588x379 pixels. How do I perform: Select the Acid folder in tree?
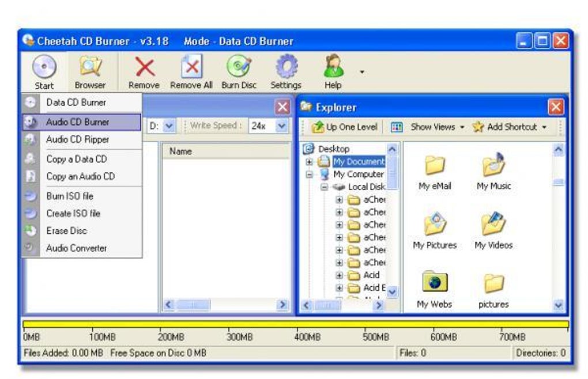pyautogui.click(x=371, y=275)
